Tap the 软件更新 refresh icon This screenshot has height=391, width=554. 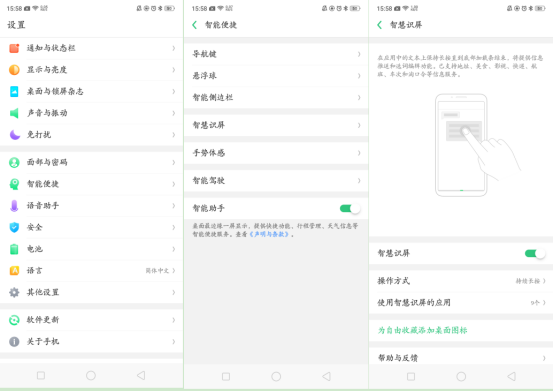(x=14, y=320)
